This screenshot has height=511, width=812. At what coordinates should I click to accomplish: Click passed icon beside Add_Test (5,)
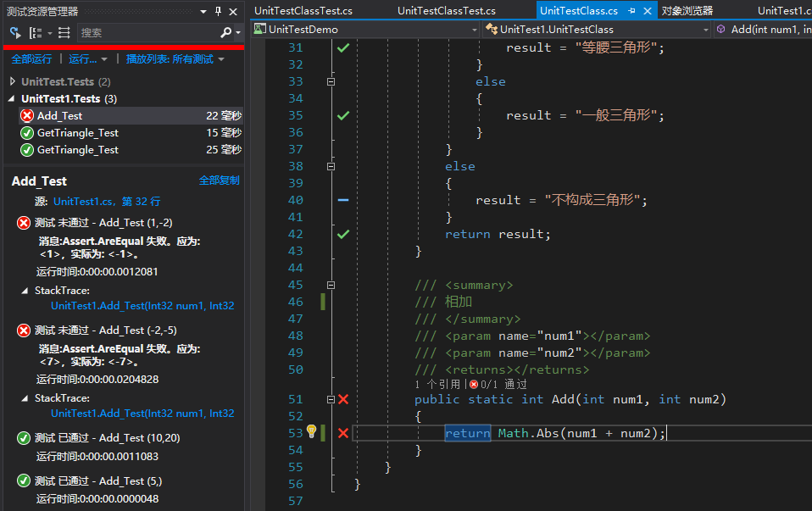pos(23,481)
